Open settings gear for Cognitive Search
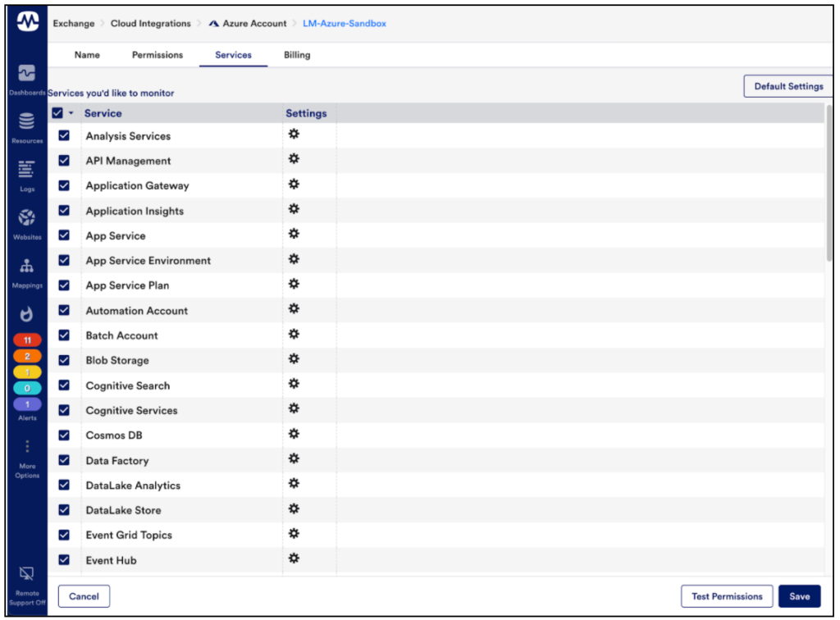The image size is (840, 620). [294, 384]
